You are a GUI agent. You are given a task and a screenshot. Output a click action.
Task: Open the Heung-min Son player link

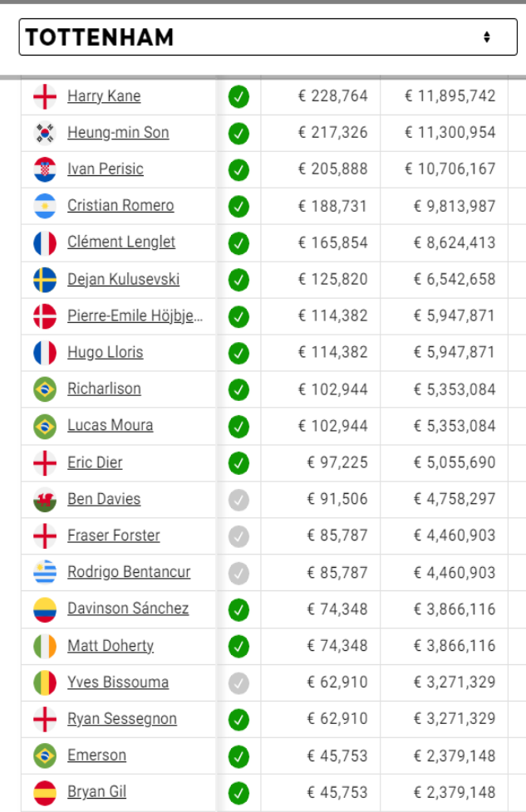(x=118, y=133)
